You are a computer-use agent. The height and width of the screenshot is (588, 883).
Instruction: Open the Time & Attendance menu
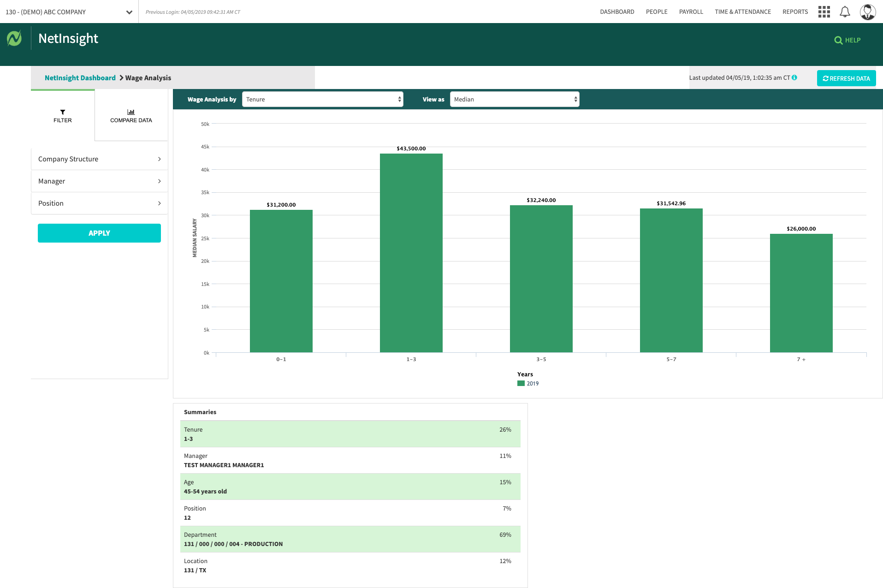tap(742, 12)
